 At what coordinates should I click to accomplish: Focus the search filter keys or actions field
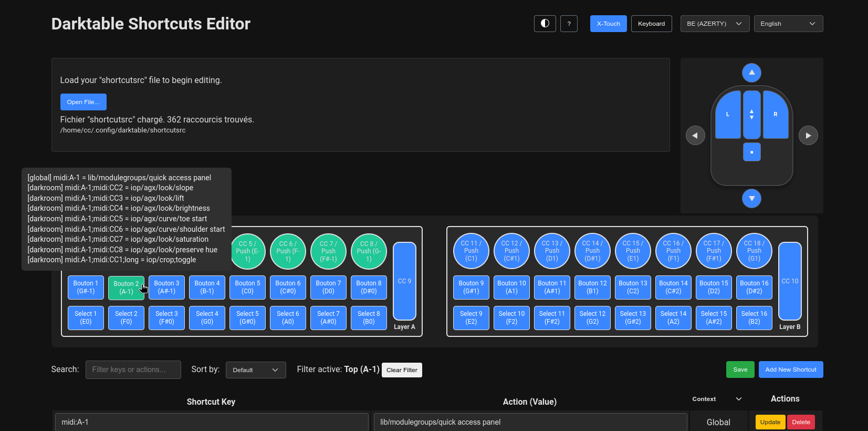pyautogui.click(x=133, y=370)
